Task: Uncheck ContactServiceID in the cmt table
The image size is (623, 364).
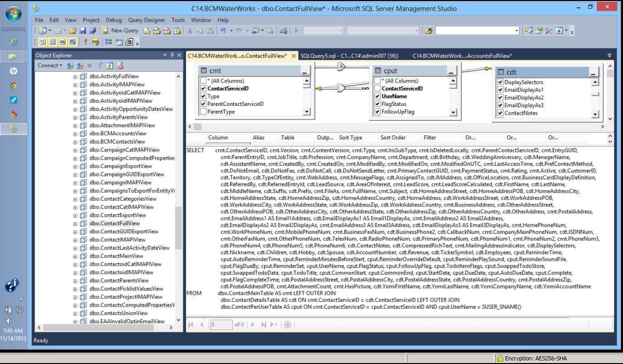Action: (203, 89)
